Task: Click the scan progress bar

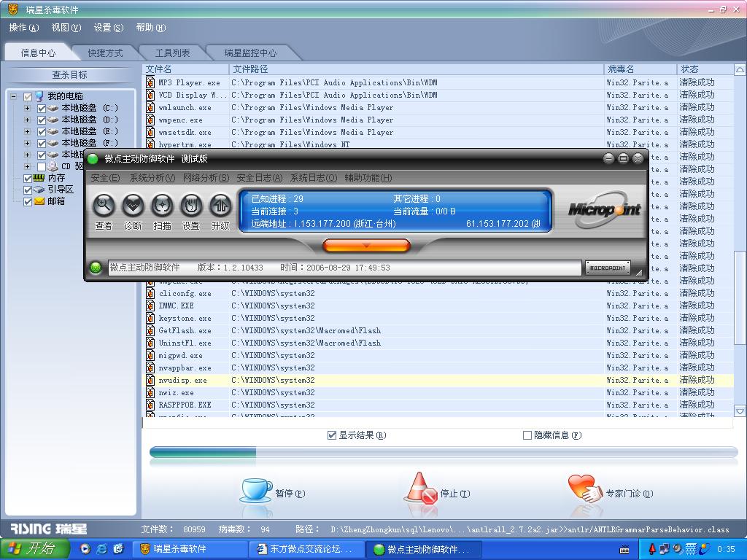Action: point(444,452)
